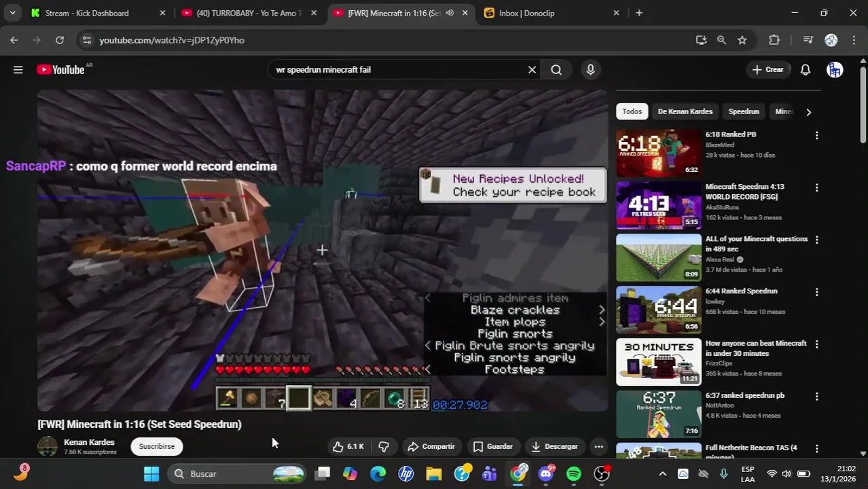Open options for Minecraft questions 489 sec video
The width and height of the screenshot is (868, 489).
[x=816, y=240]
